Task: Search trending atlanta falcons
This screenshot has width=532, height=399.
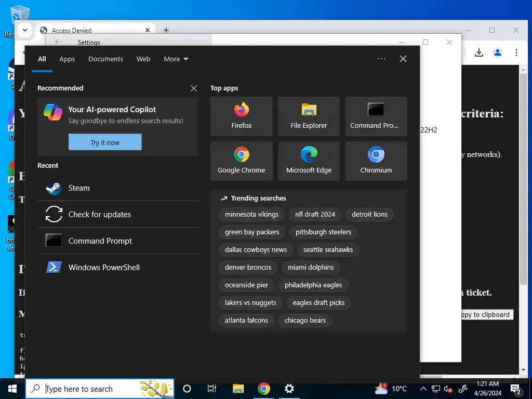Action: [246, 320]
